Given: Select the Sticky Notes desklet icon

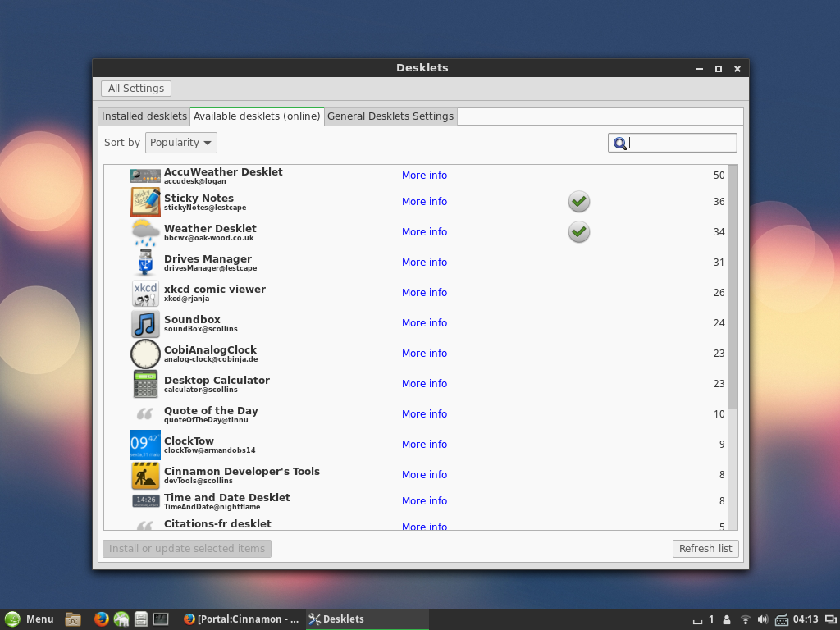Looking at the screenshot, I should 145,202.
